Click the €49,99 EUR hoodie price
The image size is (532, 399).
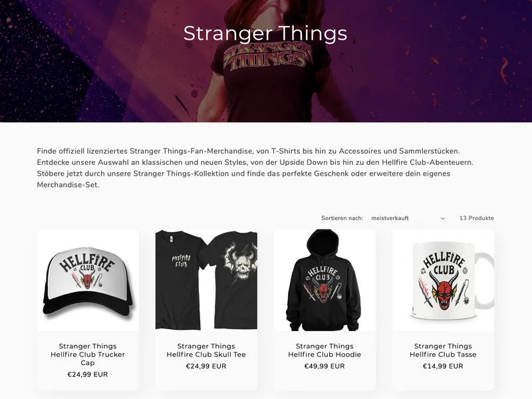[x=325, y=366]
